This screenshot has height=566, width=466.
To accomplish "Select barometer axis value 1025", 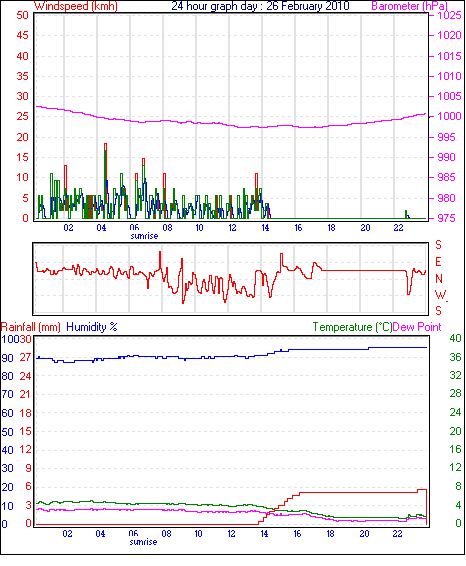I will point(449,15).
